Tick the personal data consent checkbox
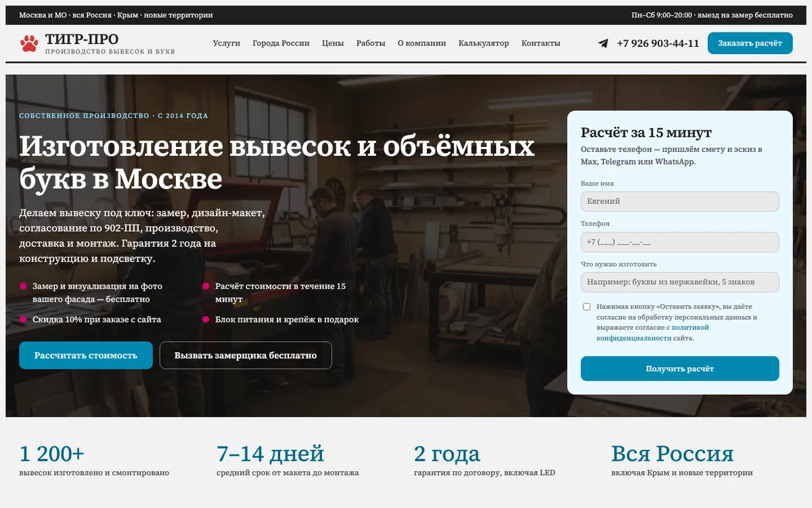This screenshot has height=508, width=812. tap(587, 307)
